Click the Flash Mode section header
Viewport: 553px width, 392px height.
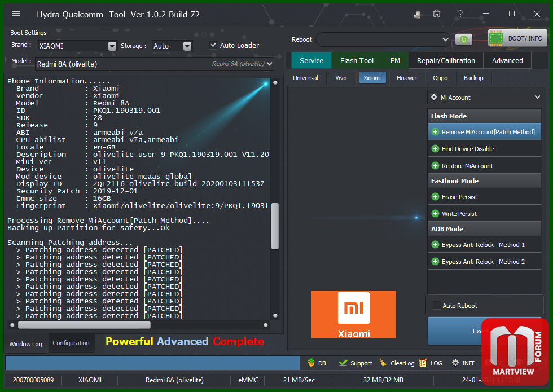tap(485, 116)
